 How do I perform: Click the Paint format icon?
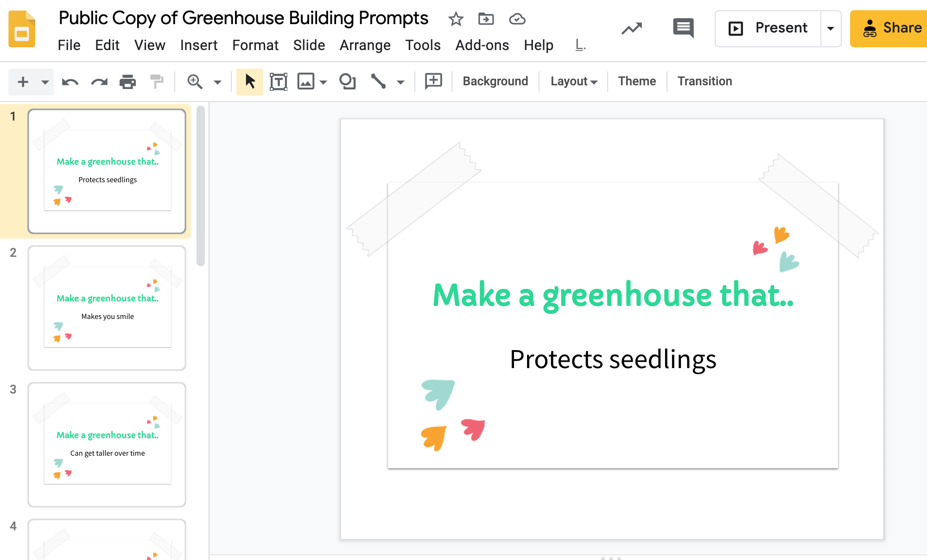158,81
